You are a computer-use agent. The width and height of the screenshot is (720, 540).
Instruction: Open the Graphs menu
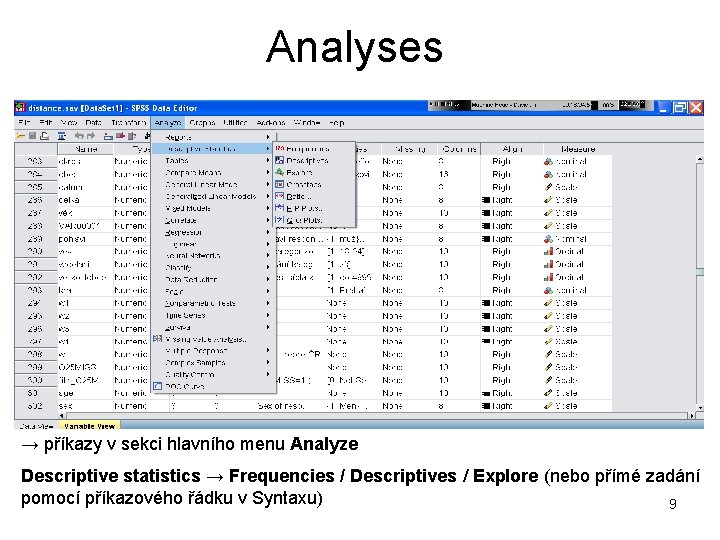coord(202,123)
